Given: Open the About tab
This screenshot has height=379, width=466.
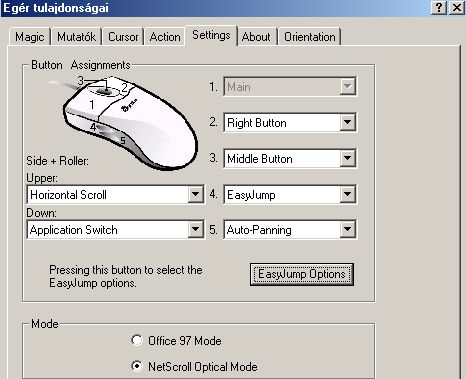Looking at the screenshot, I should tap(256, 37).
